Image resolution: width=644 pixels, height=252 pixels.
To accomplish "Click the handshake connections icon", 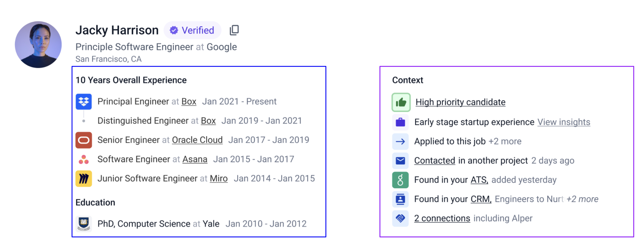I will point(400,218).
